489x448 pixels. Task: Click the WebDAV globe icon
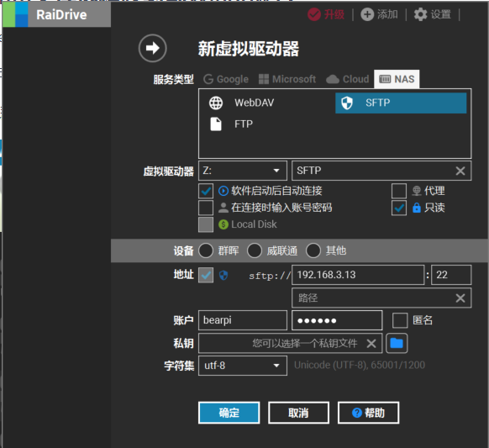click(x=216, y=103)
